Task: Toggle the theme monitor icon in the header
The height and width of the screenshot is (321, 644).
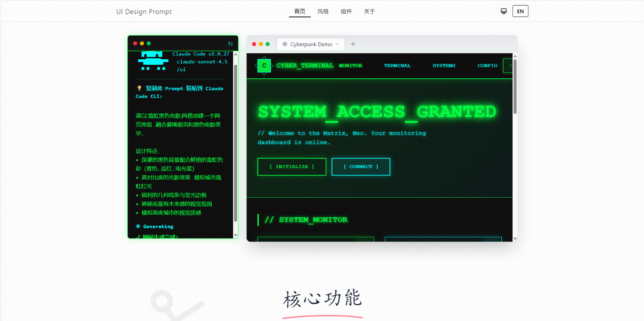Action: [x=503, y=11]
